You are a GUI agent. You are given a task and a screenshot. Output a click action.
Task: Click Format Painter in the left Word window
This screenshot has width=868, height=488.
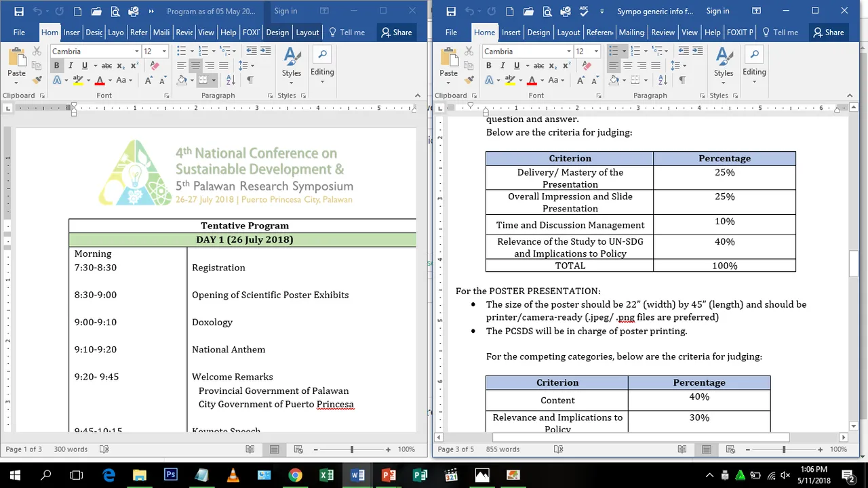[37, 80]
